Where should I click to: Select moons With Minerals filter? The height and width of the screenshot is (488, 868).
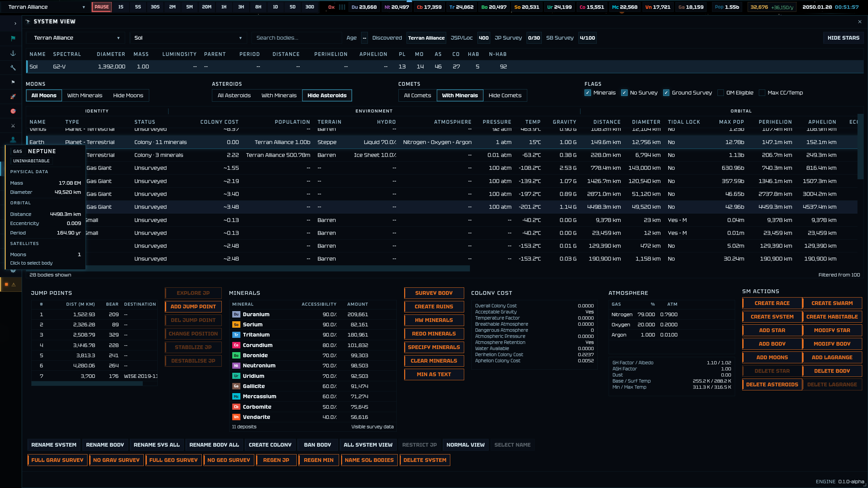click(x=85, y=96)
